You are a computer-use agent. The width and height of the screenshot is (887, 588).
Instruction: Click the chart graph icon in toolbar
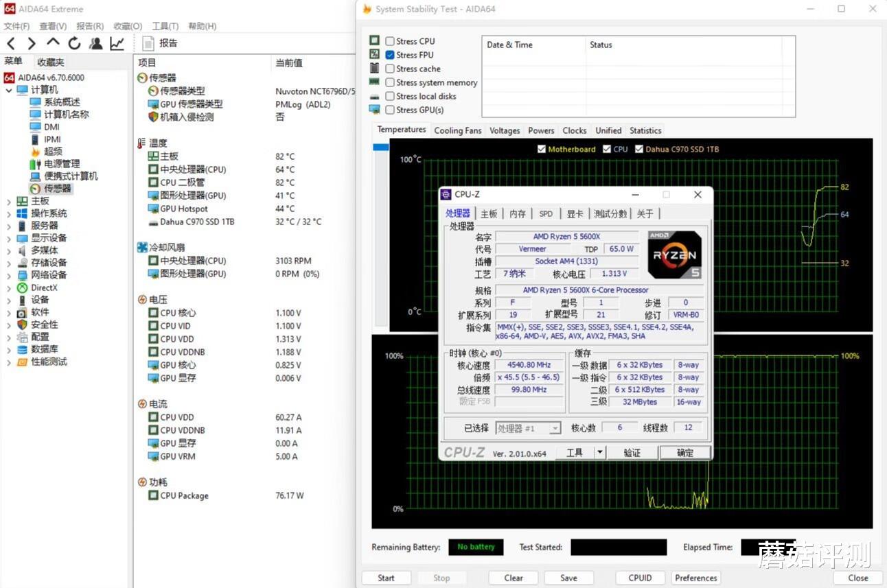pos(117,43)
